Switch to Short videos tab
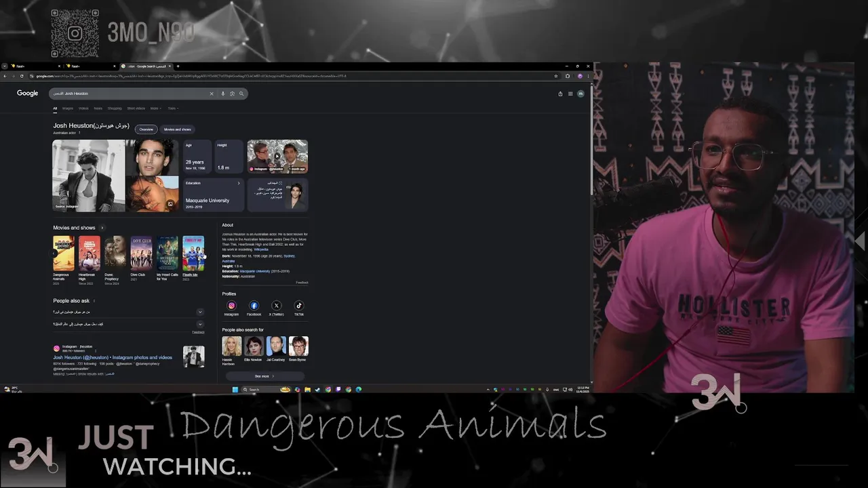The height and width of the screenshot is (488, 868). [136, 108]
